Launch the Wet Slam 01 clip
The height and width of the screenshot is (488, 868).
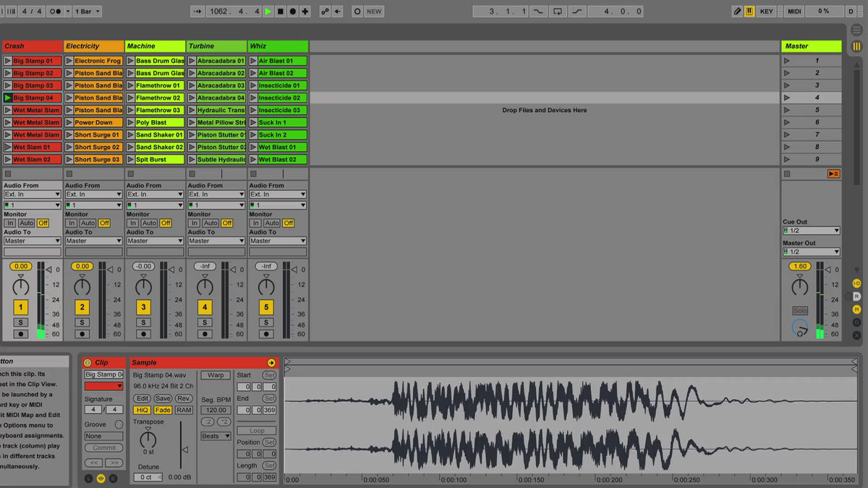point(8,147)
